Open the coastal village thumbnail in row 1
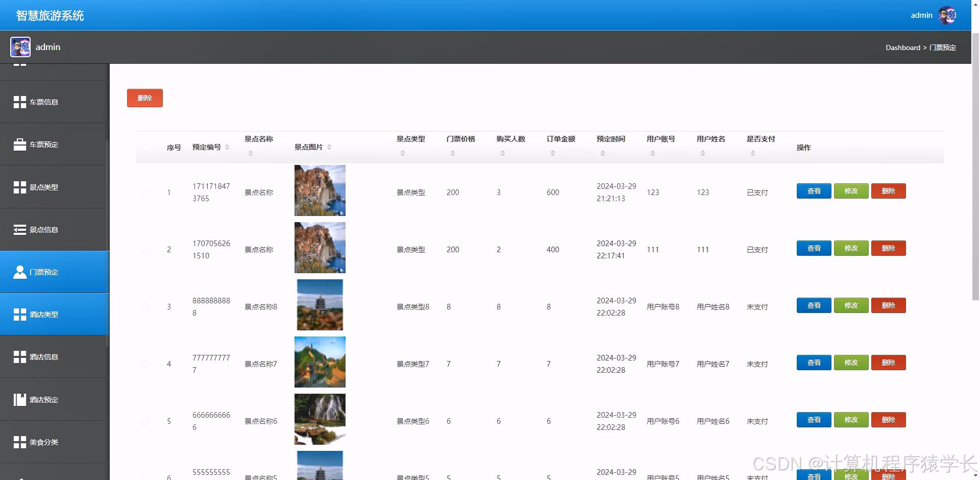The width and height of the screenshot is (980, 480). pos(320,190)
